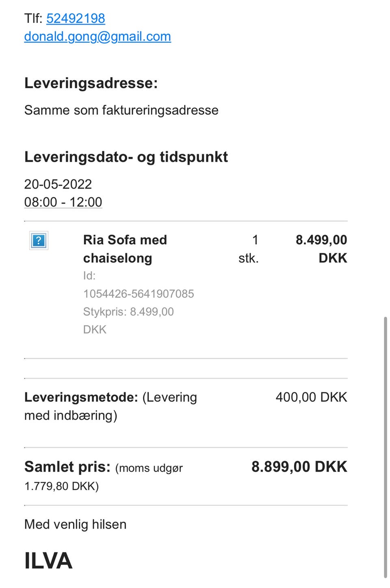Click the delivery date 20-05-2022
390x588 pixels.
coord(58,184)
